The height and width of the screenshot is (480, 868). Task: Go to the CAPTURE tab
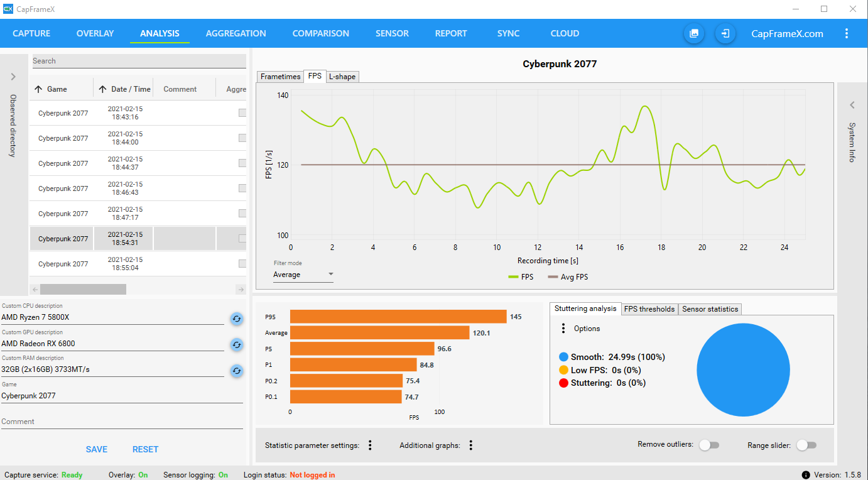coord(31,33)
